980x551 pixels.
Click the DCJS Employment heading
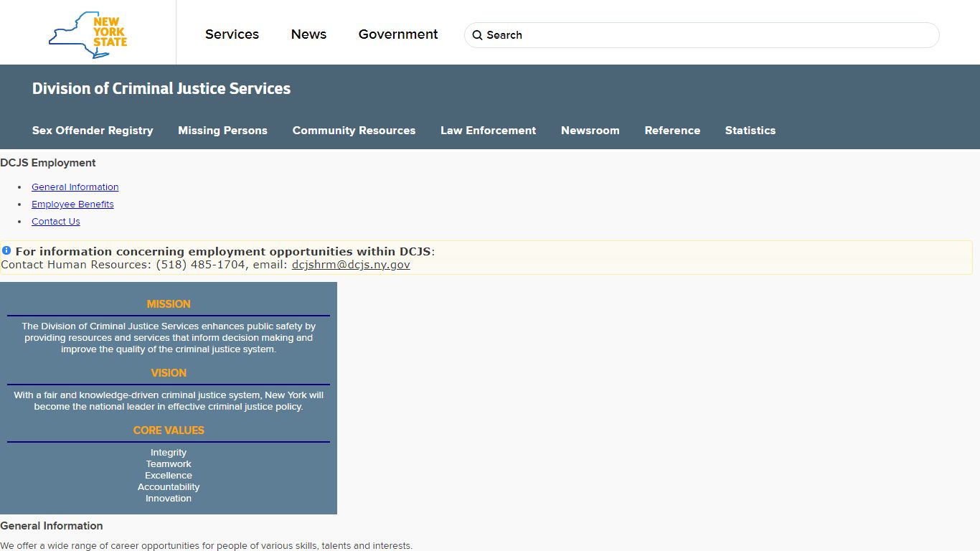coord(48,163)
